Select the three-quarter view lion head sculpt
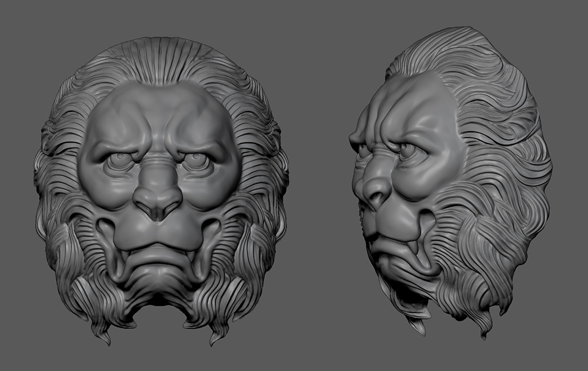The width and height of the screenshot is (588, 371). click(450, 184)
